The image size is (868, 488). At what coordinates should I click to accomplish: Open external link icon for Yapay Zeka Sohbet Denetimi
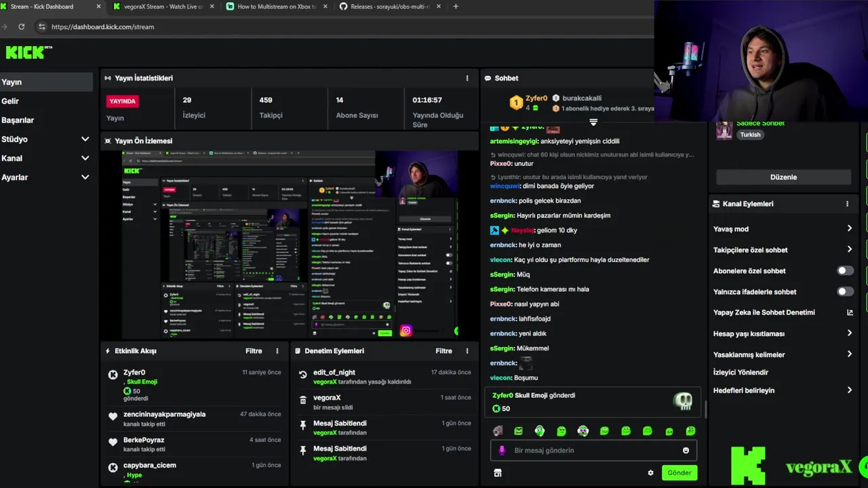850,312
